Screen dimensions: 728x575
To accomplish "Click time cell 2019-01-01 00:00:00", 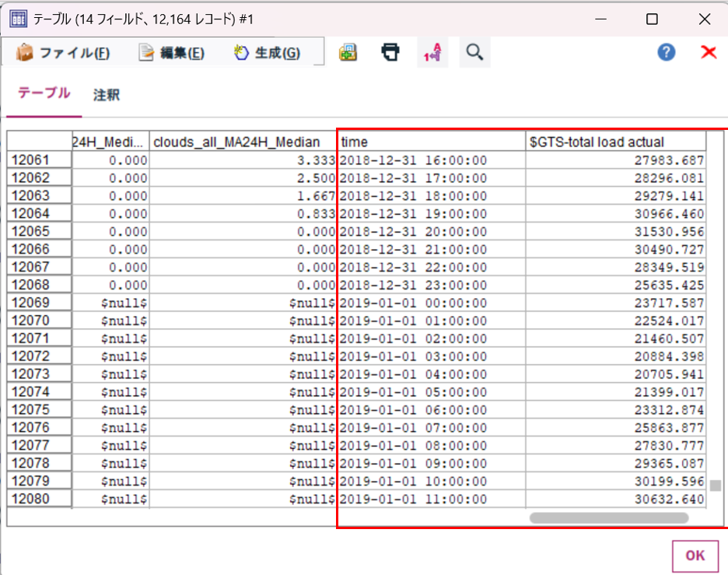I will pos(432,303).
